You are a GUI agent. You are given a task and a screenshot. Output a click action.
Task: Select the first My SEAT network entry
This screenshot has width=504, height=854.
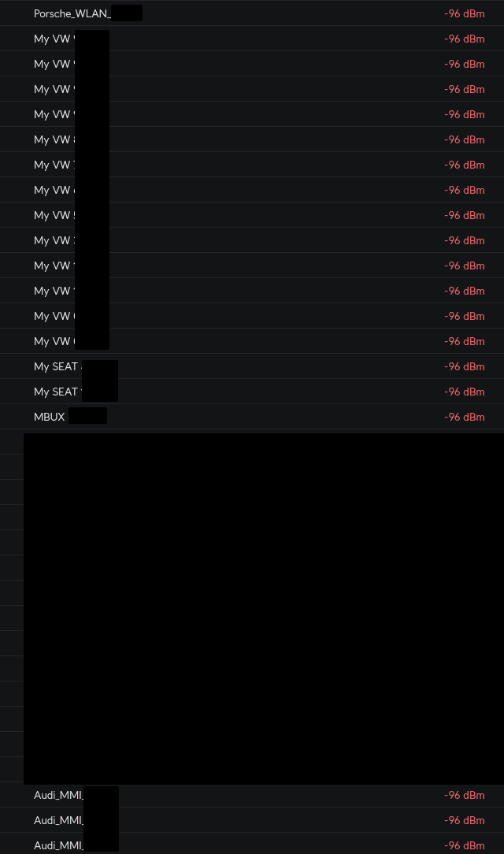pyautogui.click(x=56, y=366)
